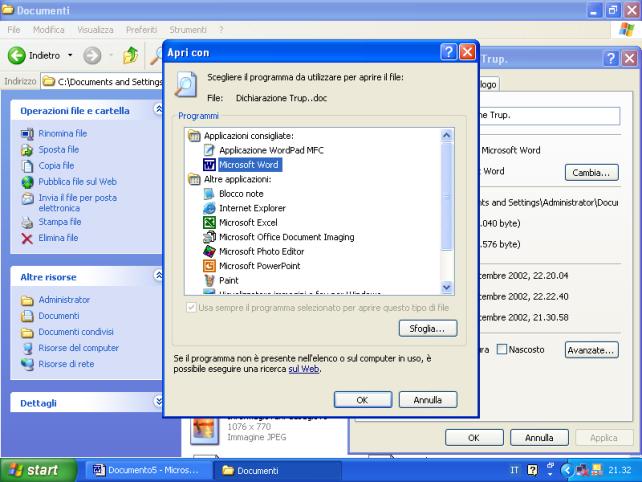
Task: Click Altre applicazioni group header
Action: coord(237,179)
